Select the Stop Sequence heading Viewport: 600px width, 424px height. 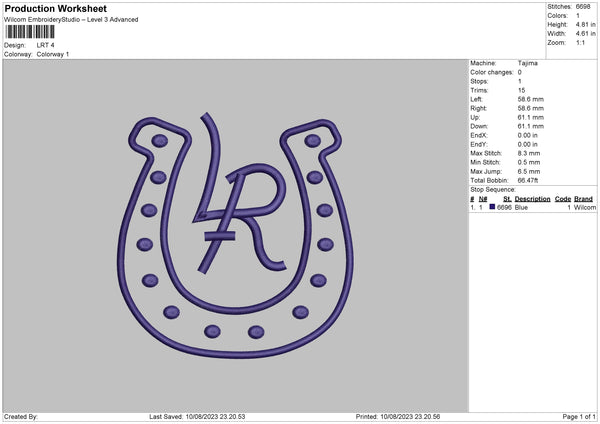(492, 188)
